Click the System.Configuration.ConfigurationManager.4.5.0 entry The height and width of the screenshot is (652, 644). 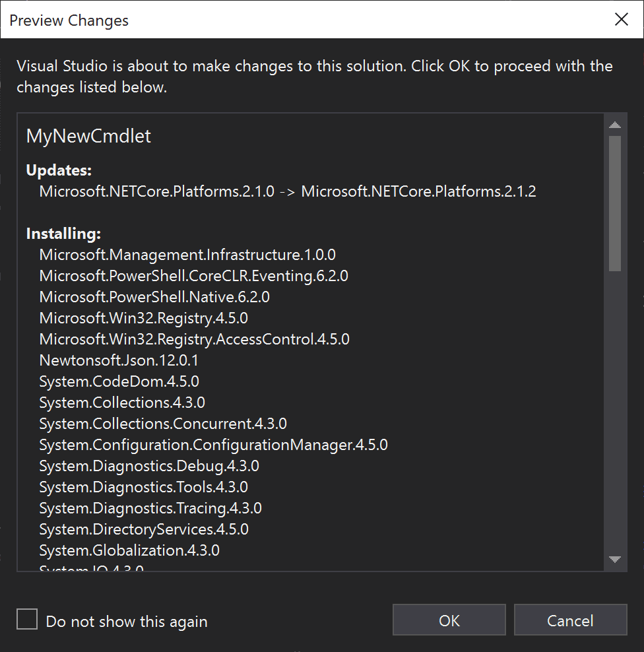coord(213,445)
